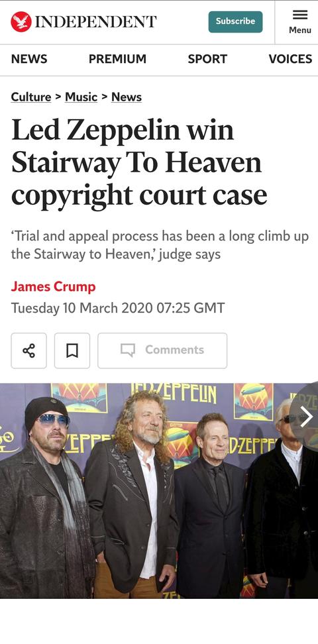Click the Subscribe button
The image size is (318, 644).
pyautogui.click(x=235, y=21)
